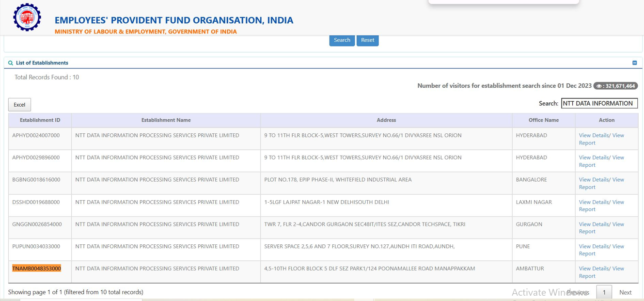Viewport: 644px width, 301px height.
Task: Export the table using Excel button
Action: 19,105
